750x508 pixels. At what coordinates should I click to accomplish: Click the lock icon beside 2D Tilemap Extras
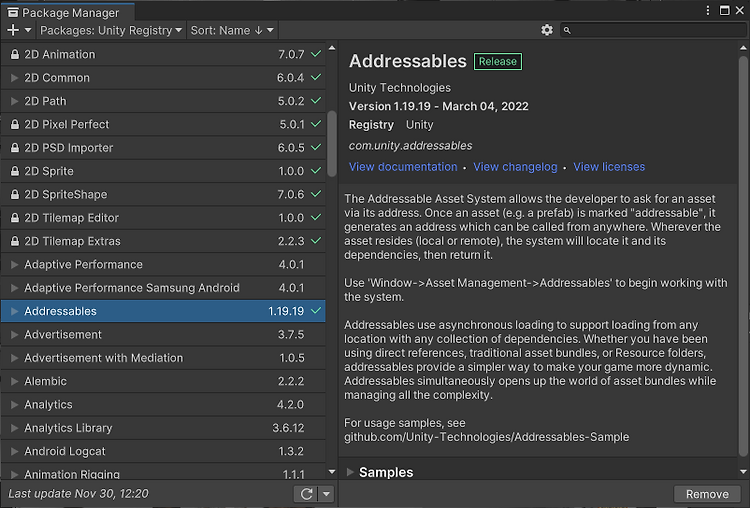(x=15, y=241)
